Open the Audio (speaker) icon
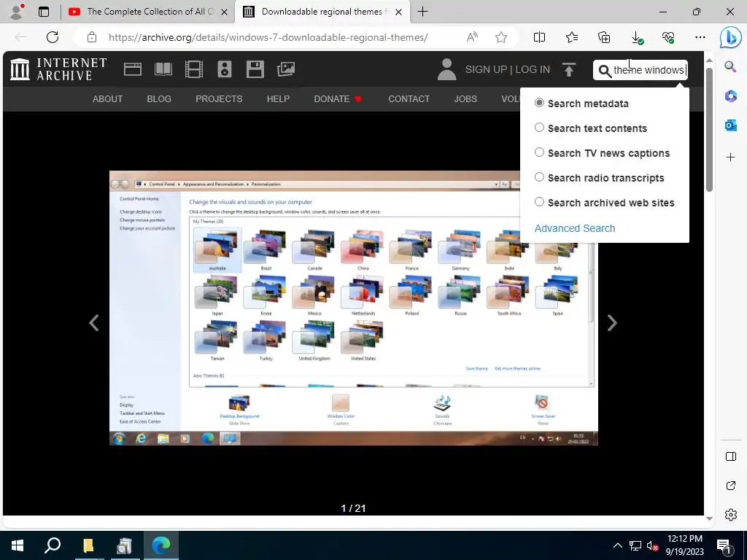 (x=225, y=69)
